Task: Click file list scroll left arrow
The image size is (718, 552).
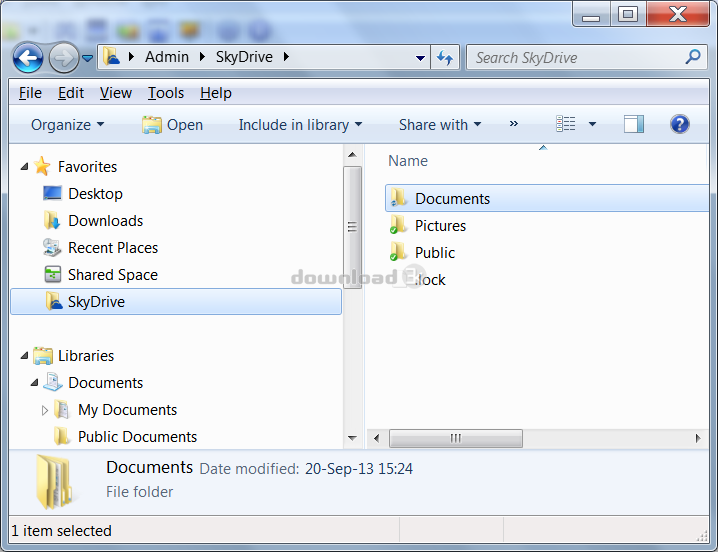Action: click(x=376, y=438)
